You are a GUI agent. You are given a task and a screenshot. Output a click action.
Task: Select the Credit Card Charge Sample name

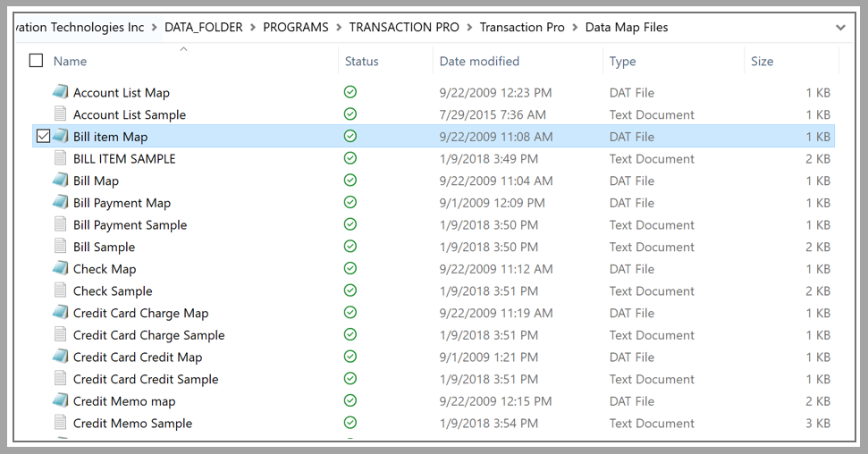[149, 335]
